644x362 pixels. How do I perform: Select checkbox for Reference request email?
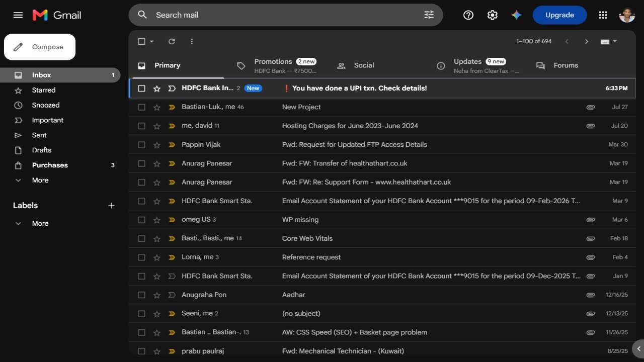tap(141, 257)
